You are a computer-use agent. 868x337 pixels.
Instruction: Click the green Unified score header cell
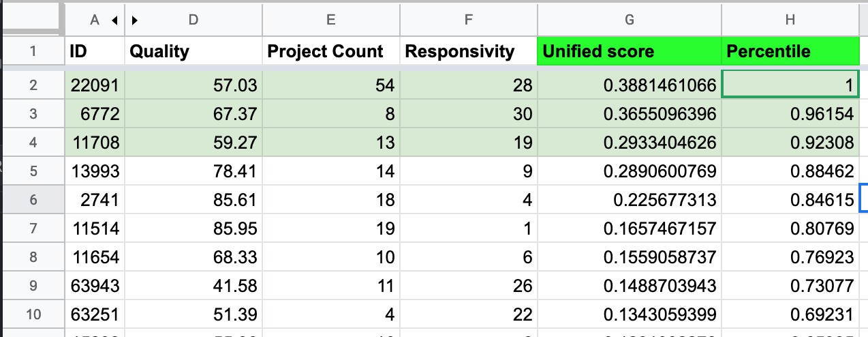pos(629,51)
